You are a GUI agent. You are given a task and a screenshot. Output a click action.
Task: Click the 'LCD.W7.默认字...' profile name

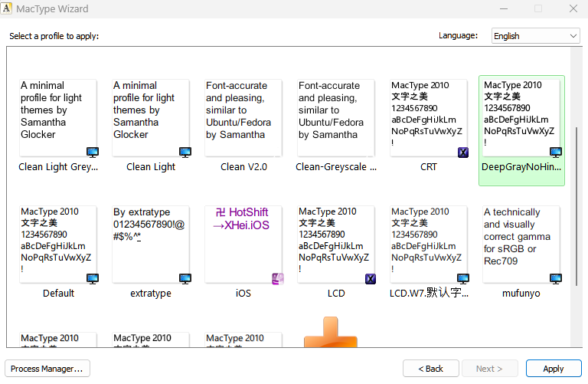pos(429,293)
